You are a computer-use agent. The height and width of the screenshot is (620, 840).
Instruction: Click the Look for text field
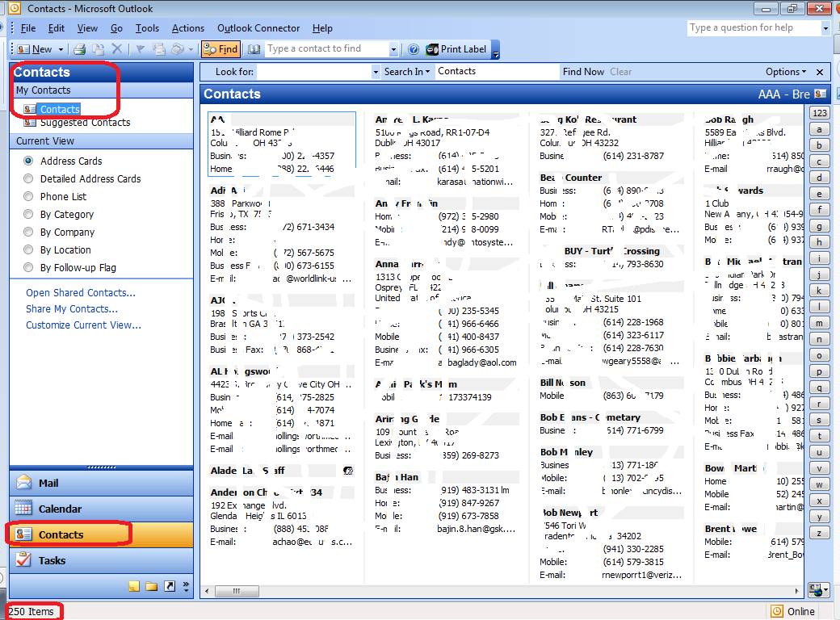click(x=314, y=72)
